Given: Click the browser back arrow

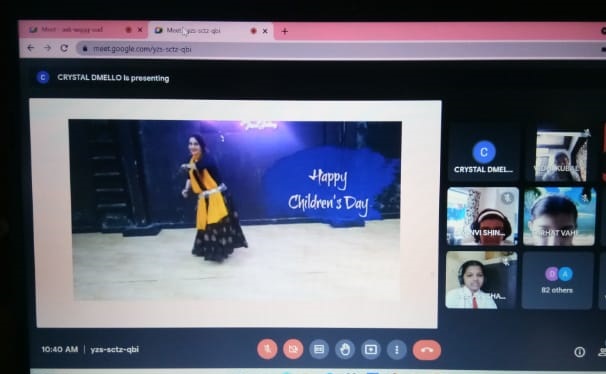Looking at the screenshot, I should coord(31,48).
